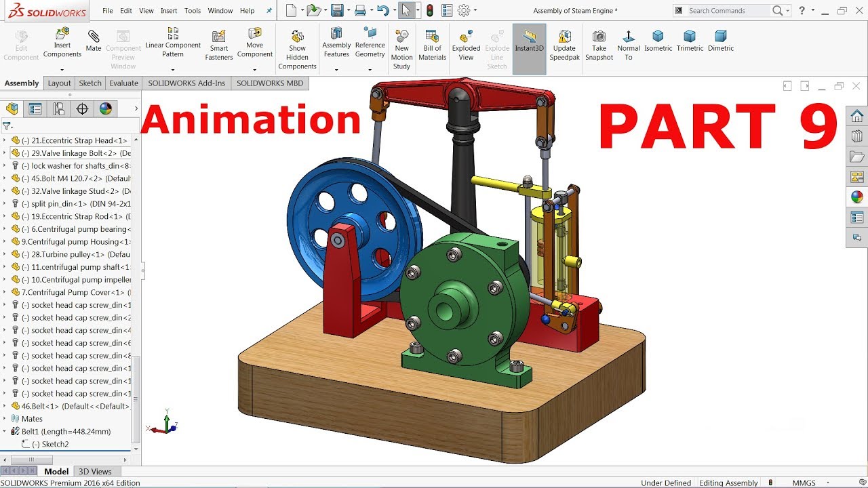Open the ConfigurationManager tab
The width and height of the screenshot is (868, 488).
click(59, 109)
